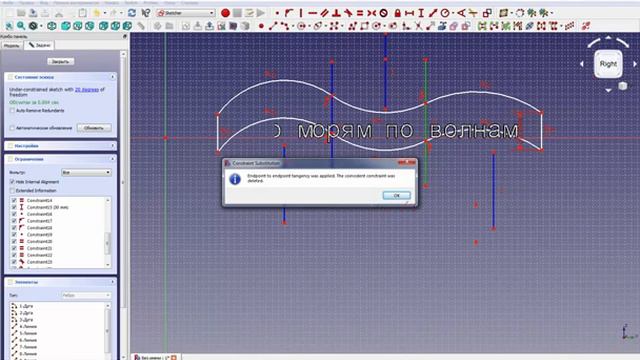Click the zoom fit selection magnifier icon
The image size is (640, 360).
[x=21, y=26]
